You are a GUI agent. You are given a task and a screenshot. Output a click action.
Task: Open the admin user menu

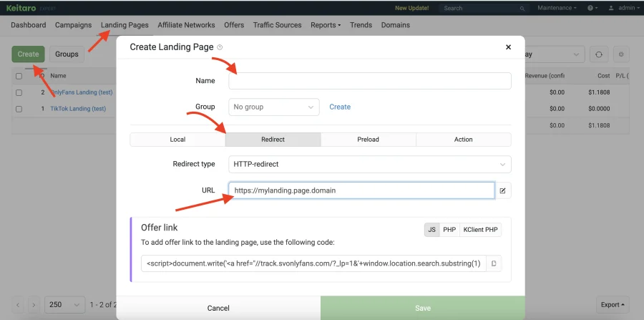click(x=621, y=8)
